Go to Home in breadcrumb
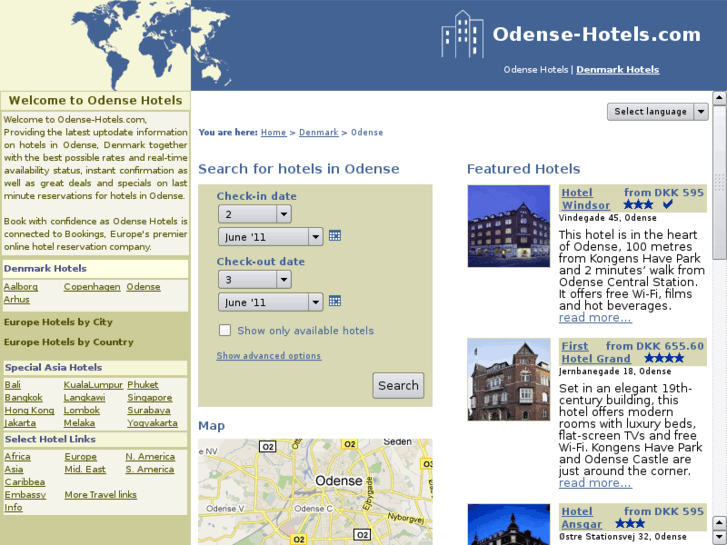727x545 pixels. pyautogui.click(x=274, y=132)
